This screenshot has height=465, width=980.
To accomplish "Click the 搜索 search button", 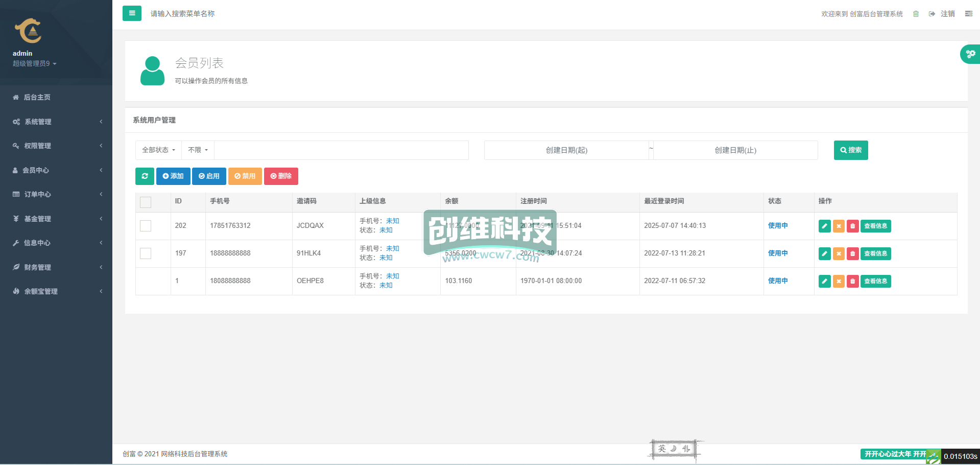I will (x=851, y=150).
